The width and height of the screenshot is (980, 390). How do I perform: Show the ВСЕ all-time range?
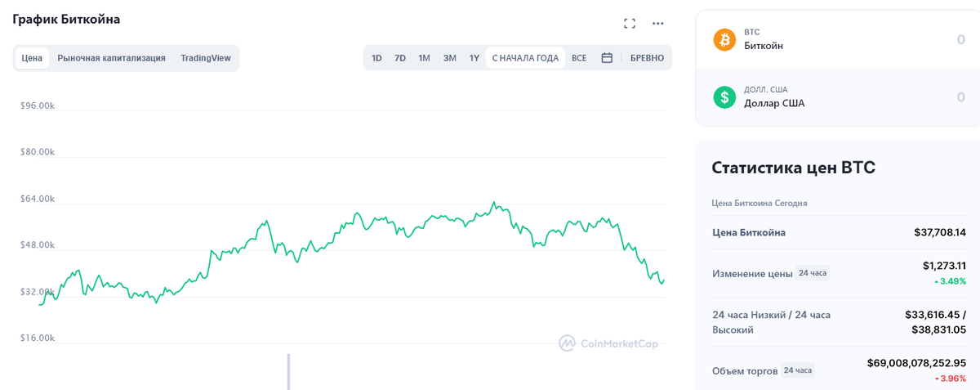[579, 58]
